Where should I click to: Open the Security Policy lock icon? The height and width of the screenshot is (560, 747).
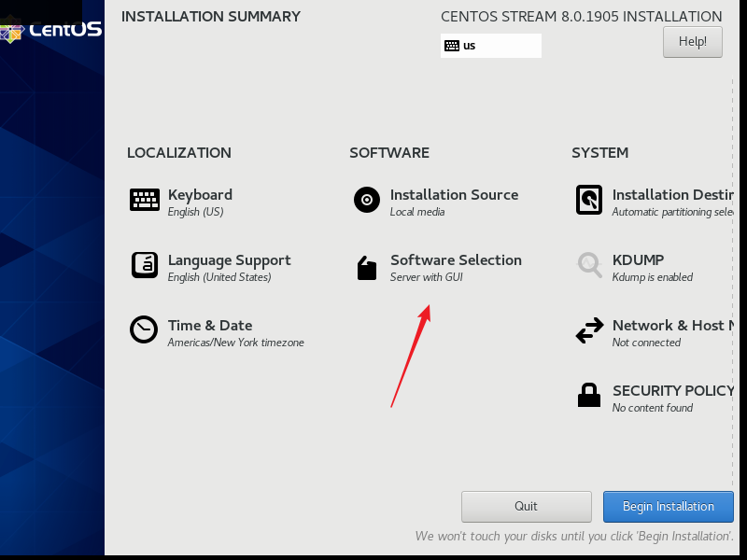tap(589, 395)
